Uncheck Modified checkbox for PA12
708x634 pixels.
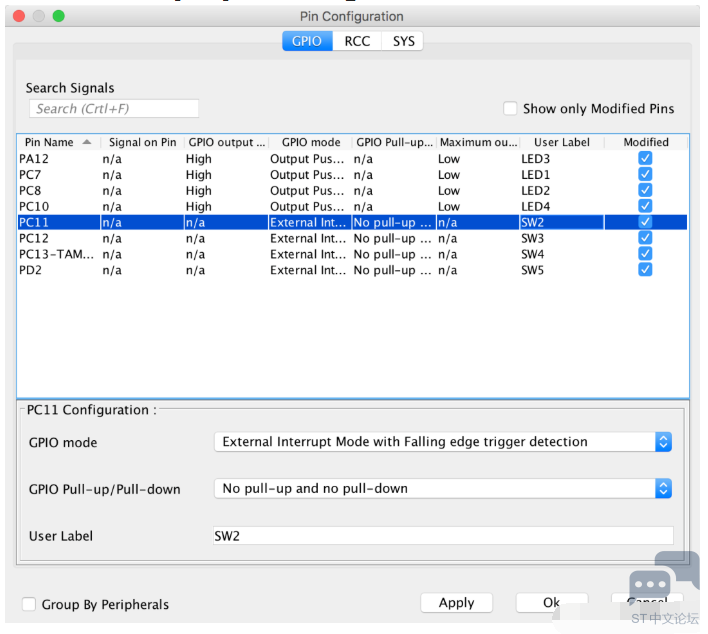(x=645, y=158)
